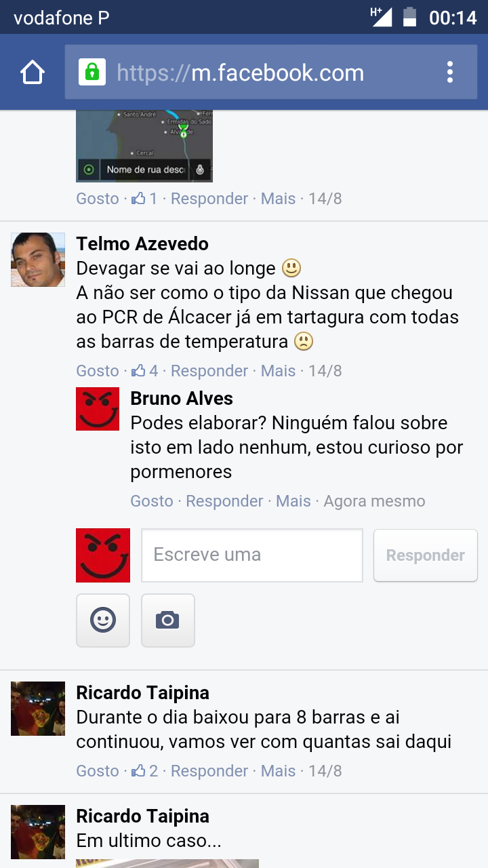This screenshot has width=488, height=868.
Task: Tap Responder under Ricardo Taipina's 8 barras comment
Action: click(209, 771)
